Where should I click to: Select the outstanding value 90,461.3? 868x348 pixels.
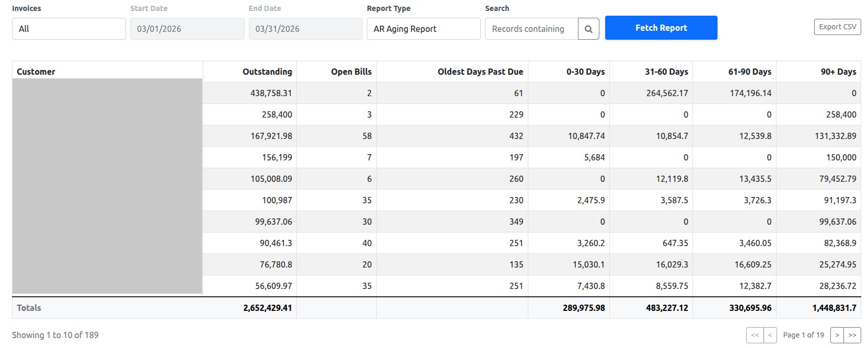coord(275,243)
